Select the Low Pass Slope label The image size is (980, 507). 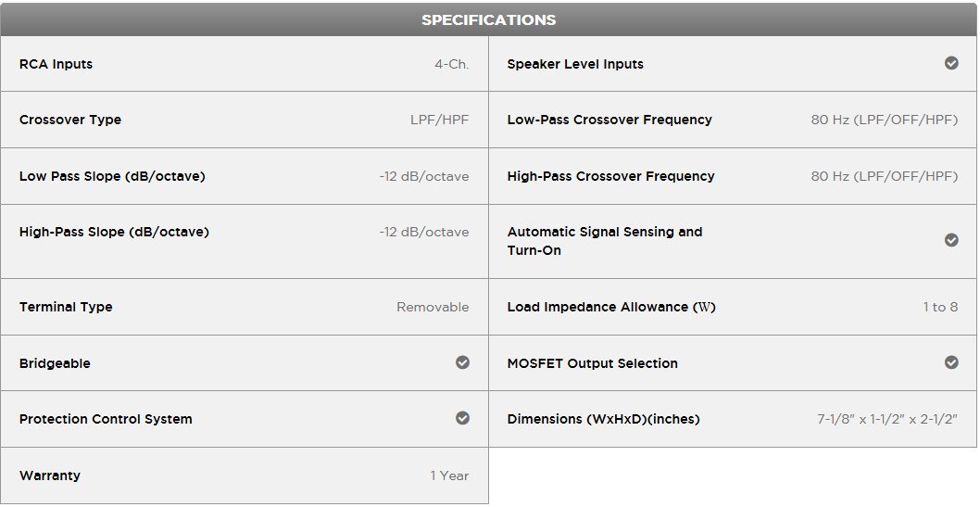point(112,176)
